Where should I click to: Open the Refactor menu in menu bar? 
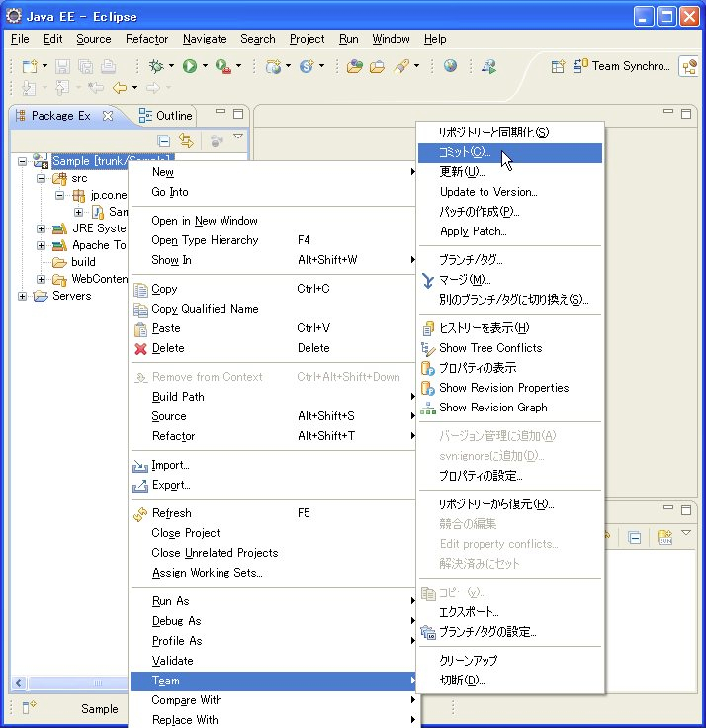(146, 39)
